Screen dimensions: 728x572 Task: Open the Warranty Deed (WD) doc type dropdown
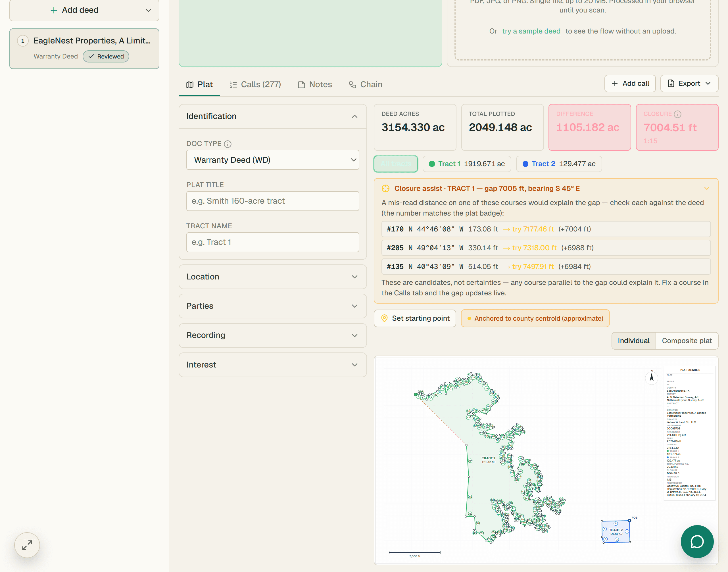click(x=273, y=160)
